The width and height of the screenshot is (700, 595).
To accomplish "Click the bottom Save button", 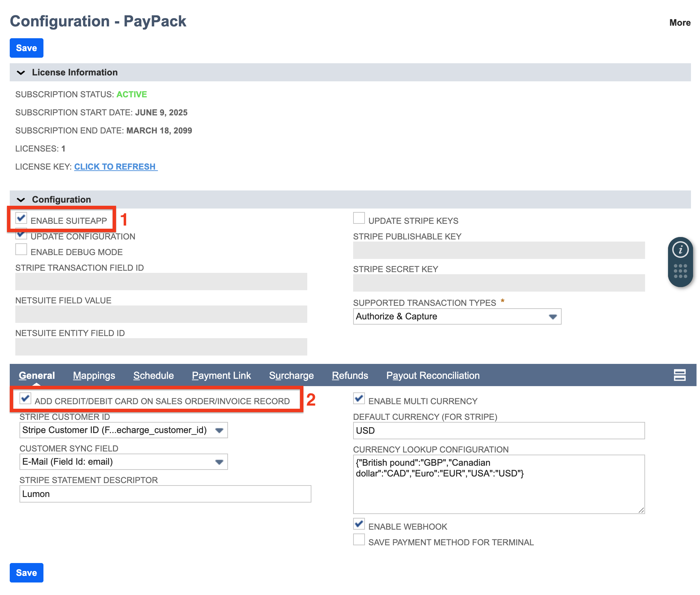I will coord(26,573).
